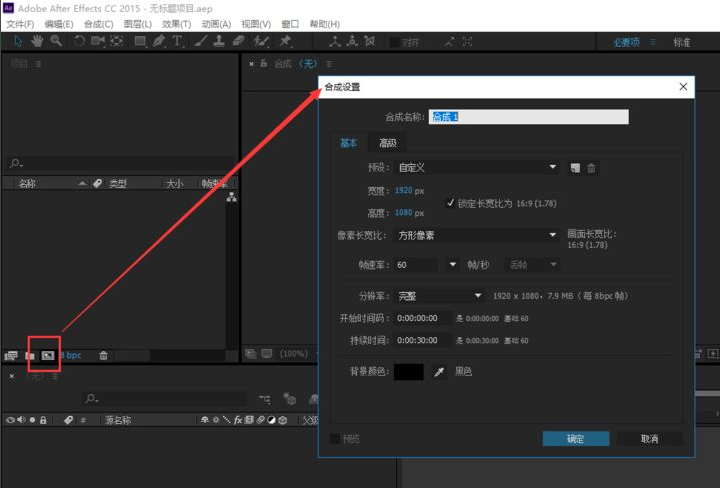
Task: Select the 标准 workspace
Action: pos(682,42)
